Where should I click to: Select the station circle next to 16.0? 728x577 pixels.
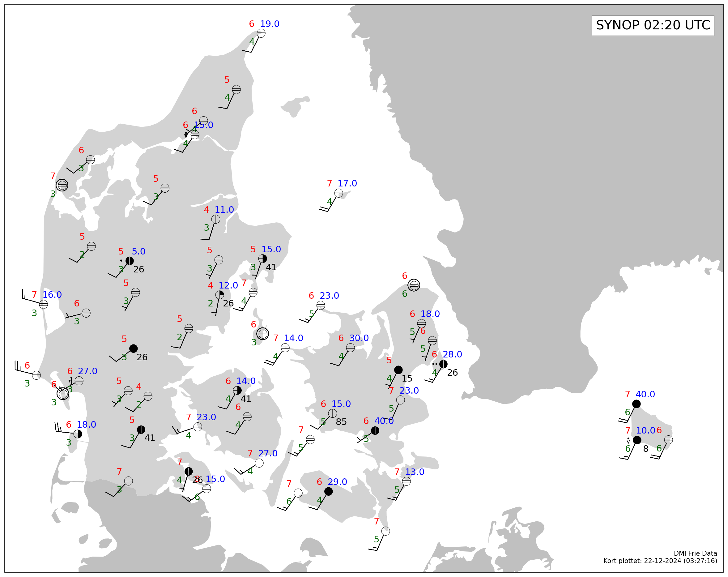coord(44,304)
